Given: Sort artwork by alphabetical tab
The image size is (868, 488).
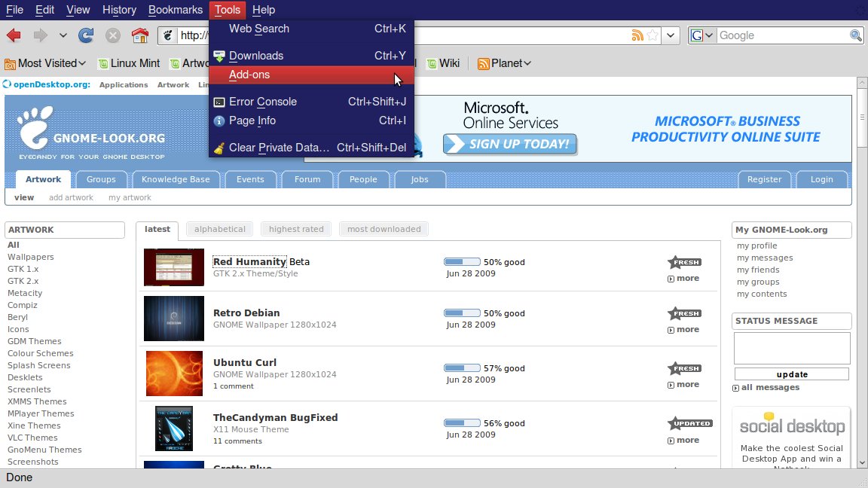Looking at the screenshot, I should [x=220, y=229].
